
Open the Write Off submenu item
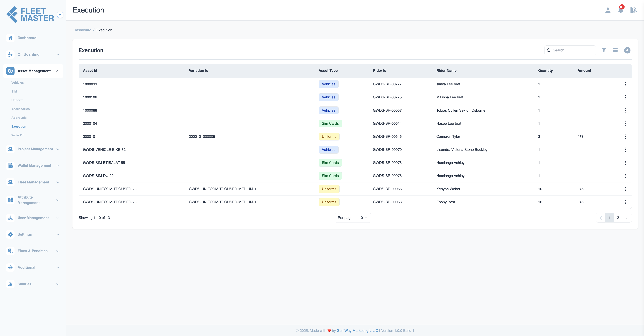click(x=18, y=135)
